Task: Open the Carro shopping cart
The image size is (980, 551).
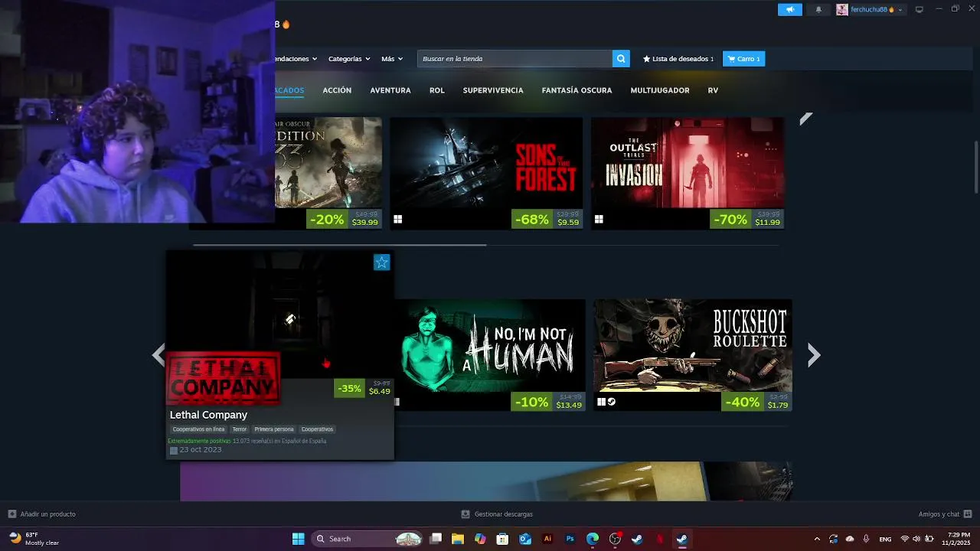Action: pos(743,58)
